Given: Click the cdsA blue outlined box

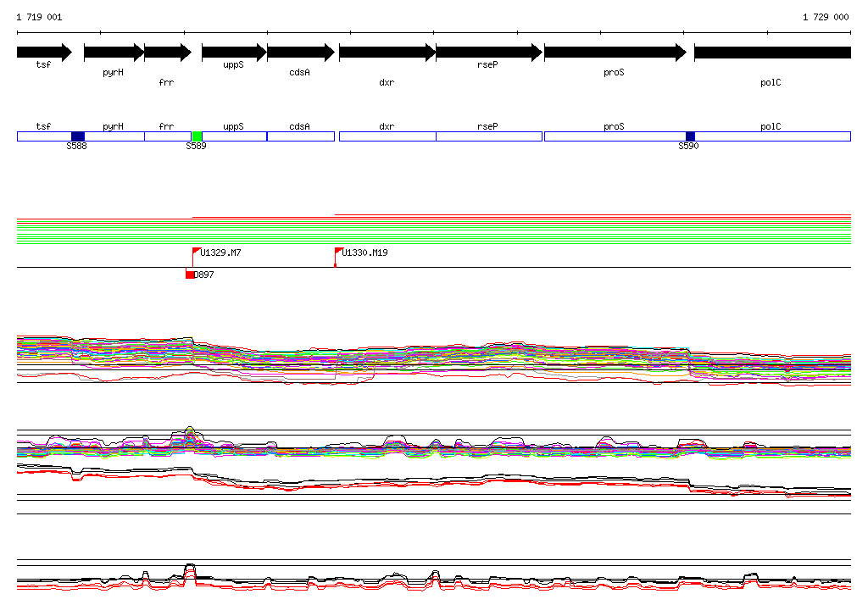Looking at the screenshot, I should click(301, 136).
